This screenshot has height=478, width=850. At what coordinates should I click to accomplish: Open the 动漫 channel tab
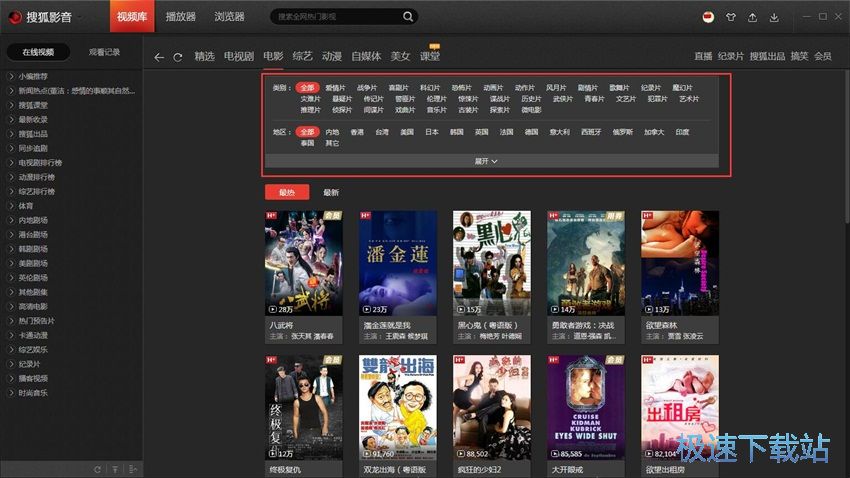tap(332, 56)
